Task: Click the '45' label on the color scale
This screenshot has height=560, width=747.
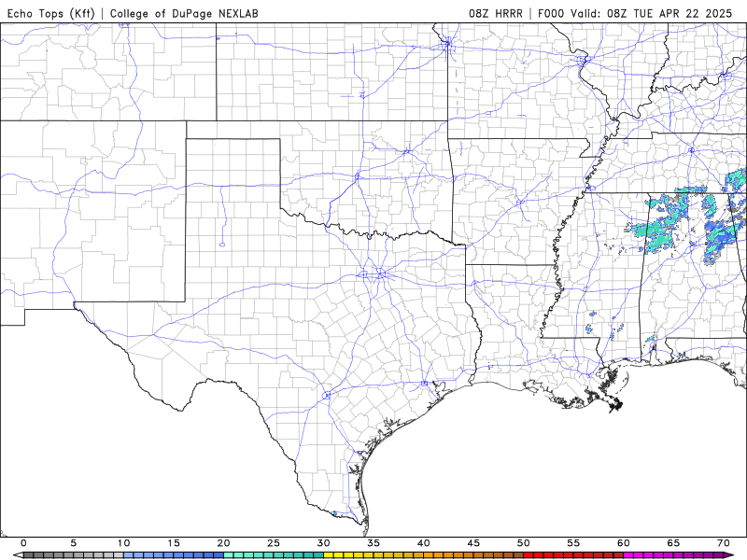Action: coord(473,543)
